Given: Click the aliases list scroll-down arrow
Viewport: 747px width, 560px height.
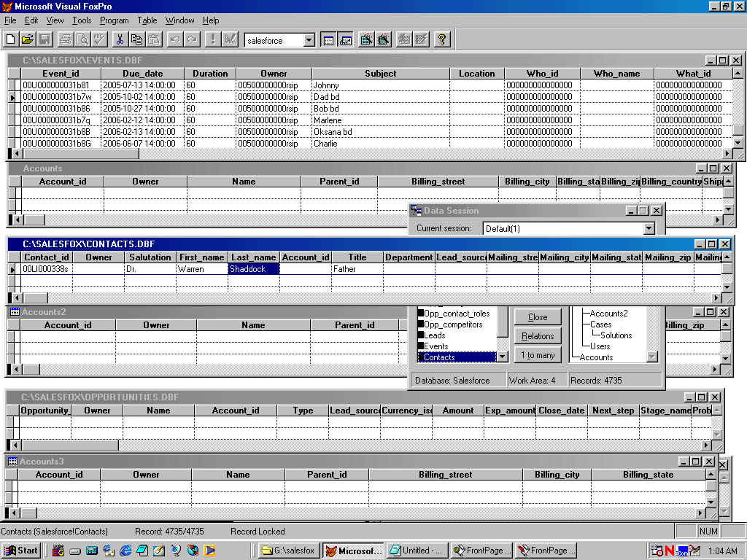Looking at the screenshot, I should click(502, 357).
